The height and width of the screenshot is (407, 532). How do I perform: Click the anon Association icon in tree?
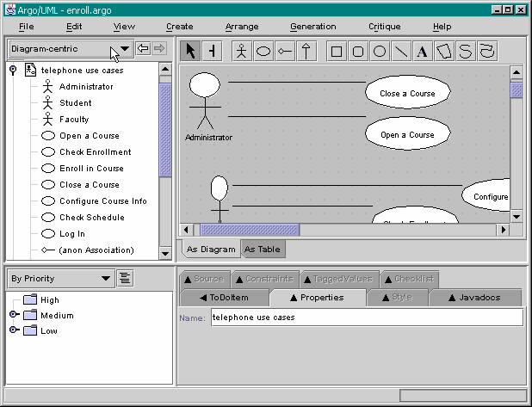coord(48,250)
